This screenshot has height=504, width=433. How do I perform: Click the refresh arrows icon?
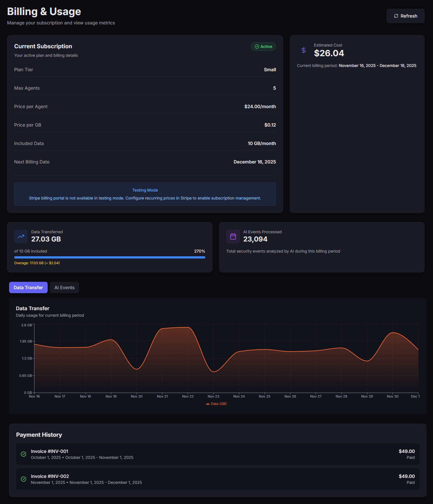click(x=396, y=16)
